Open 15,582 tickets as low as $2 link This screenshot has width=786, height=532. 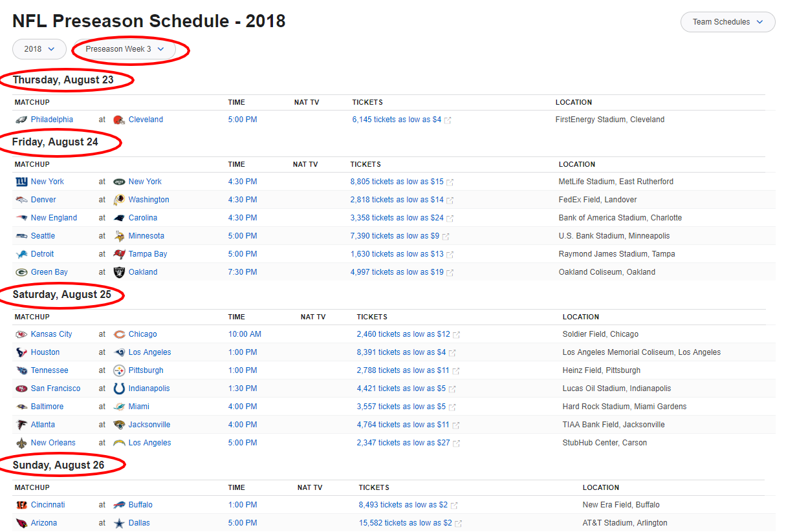[406, 523]
